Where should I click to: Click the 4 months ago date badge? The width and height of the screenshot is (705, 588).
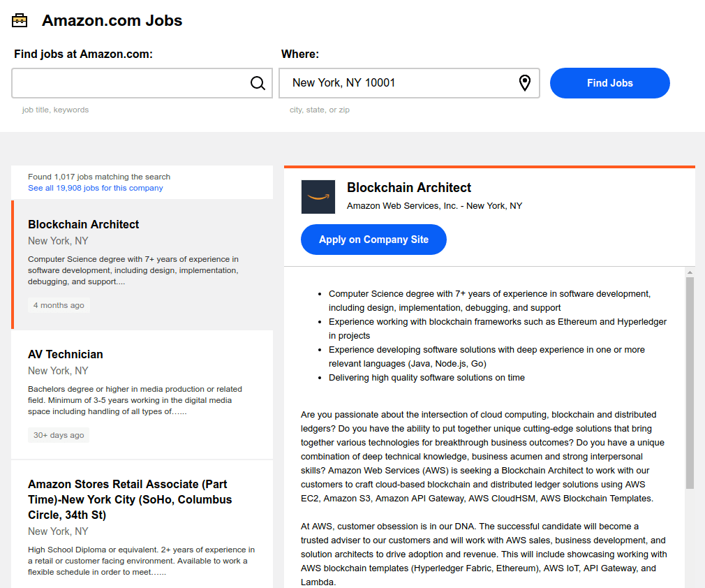pos(59,305)
